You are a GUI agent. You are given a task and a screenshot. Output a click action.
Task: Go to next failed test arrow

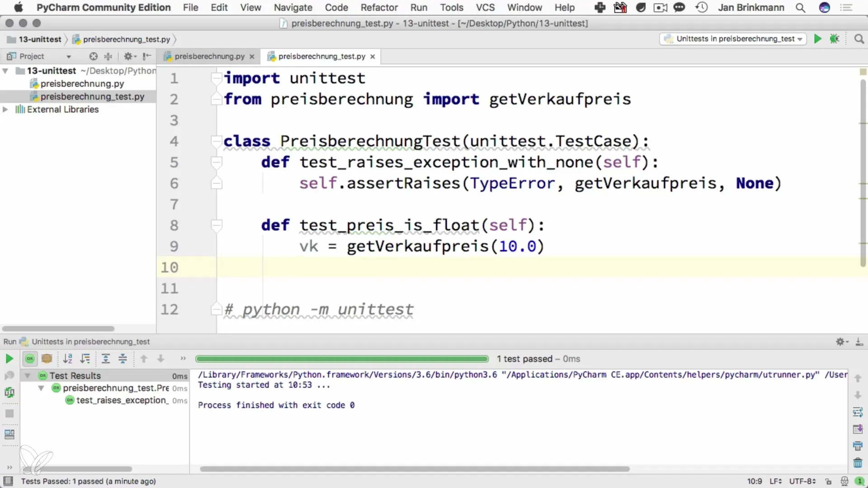160,359
